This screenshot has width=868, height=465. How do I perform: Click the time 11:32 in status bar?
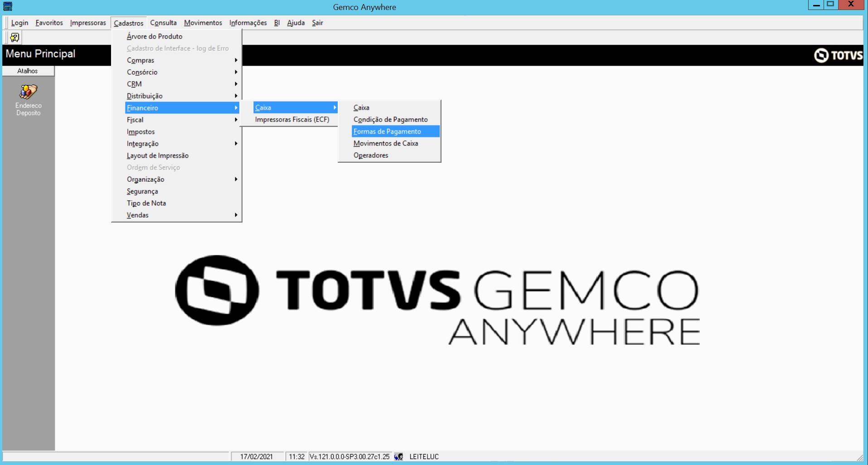point(297,456)
